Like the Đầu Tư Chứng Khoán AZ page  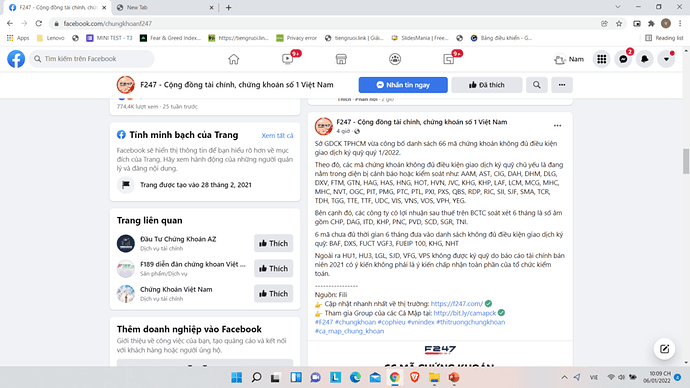[x=273, y=243]
